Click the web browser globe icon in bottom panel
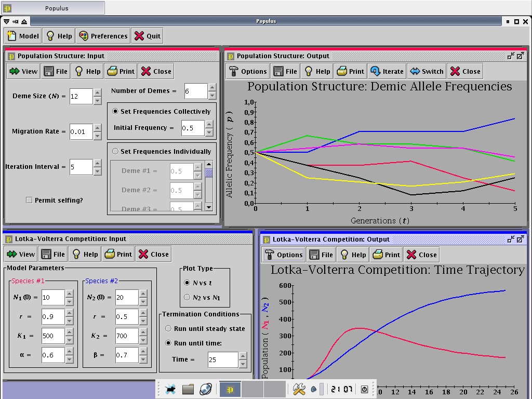532x399 pixels. click(206, 389)
